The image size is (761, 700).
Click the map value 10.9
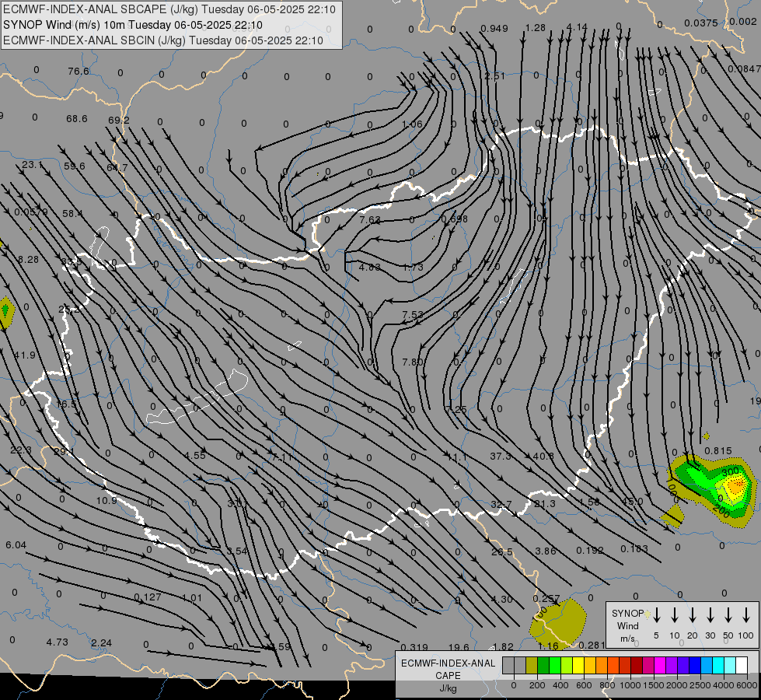(x=106, y=500)
